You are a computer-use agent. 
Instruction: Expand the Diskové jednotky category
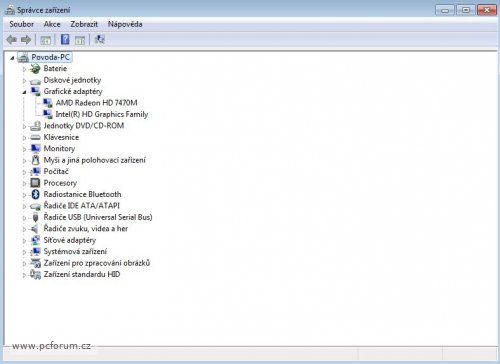(x=24, y=81)
